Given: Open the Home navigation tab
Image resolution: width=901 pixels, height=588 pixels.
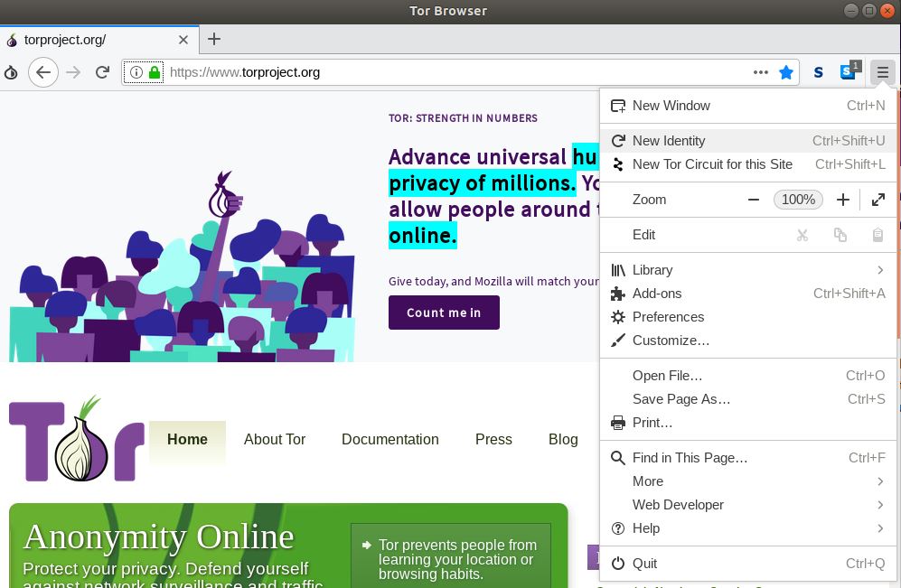Looking at the screenshot, I should [x=187, y=439].
